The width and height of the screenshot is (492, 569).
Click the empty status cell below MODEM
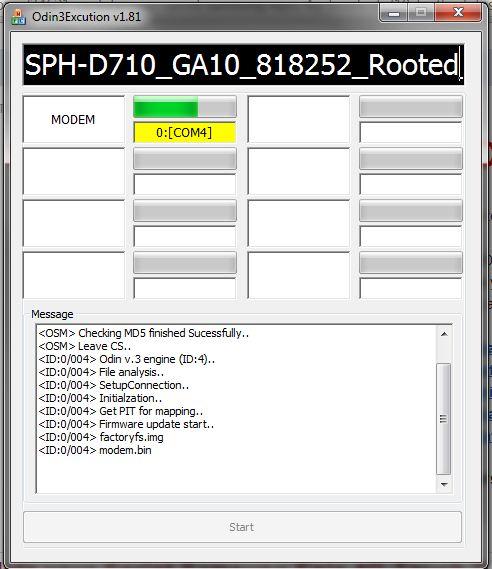[74, 171]
